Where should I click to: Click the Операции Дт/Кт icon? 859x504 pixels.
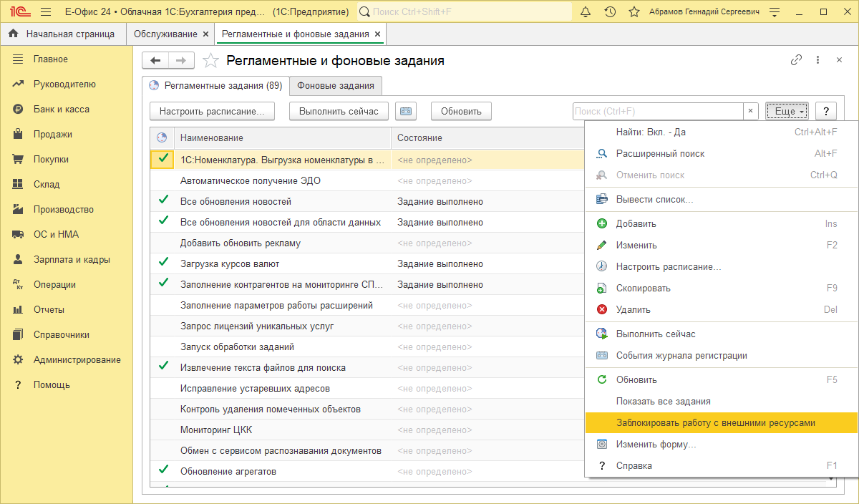(19, 285)
